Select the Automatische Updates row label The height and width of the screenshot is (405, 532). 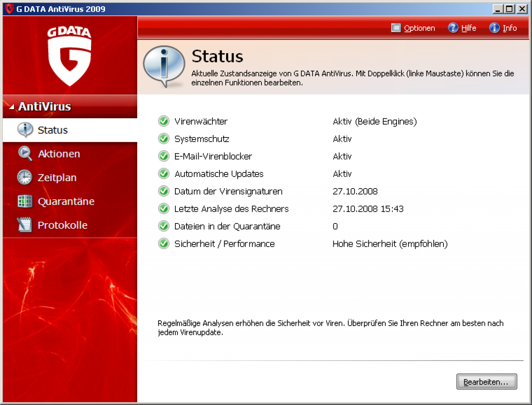(x=219, y=174)
